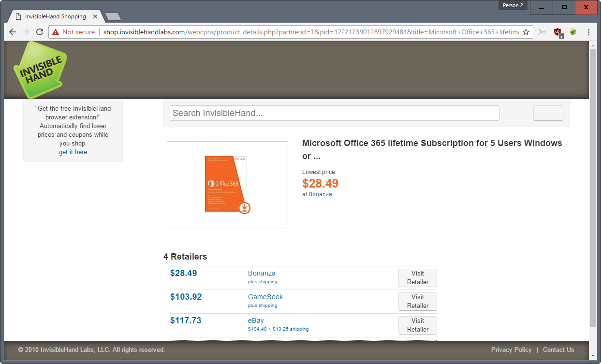Image resolution: width=601 pixels, height=364 pixels.
Task: Click the 4 Retailers heading
Action: 185,257
